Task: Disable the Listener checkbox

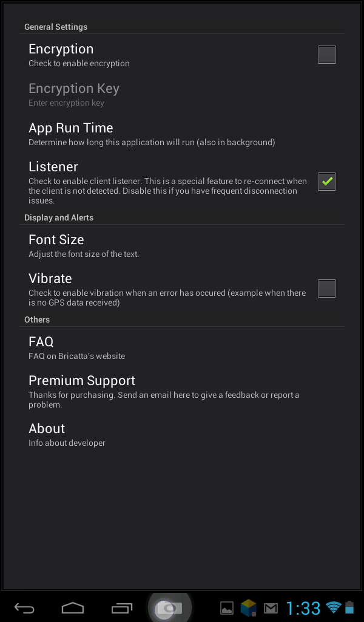Action: coord(326,182)
